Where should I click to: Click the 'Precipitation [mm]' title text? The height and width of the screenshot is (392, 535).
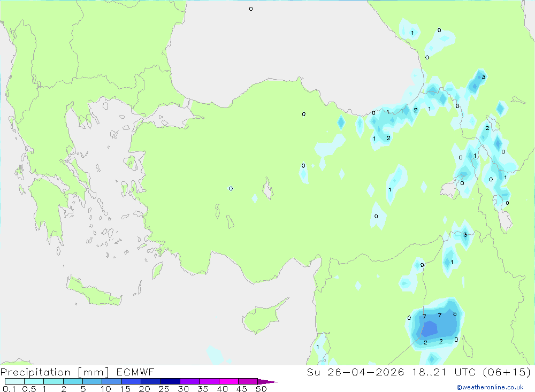click(55, 372)
